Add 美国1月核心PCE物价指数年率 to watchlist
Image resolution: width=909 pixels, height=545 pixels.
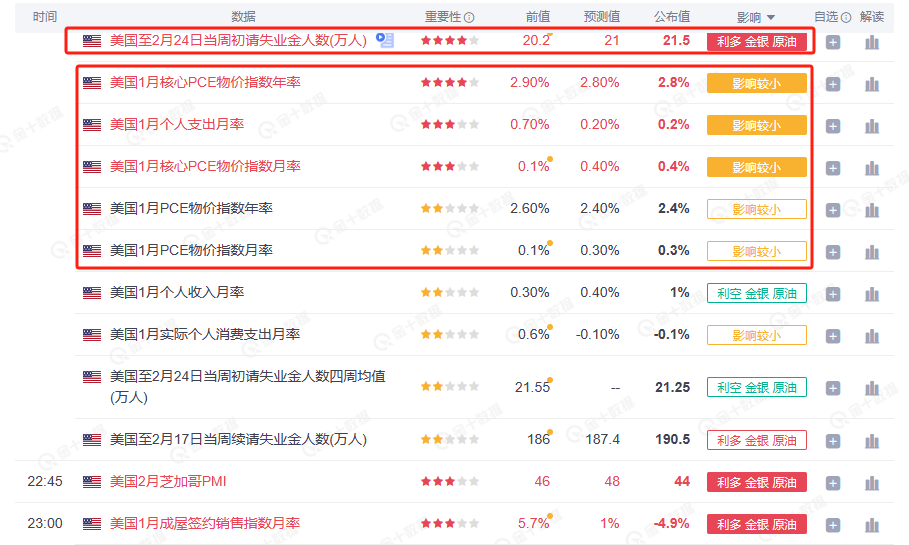[x=832, y=84]
